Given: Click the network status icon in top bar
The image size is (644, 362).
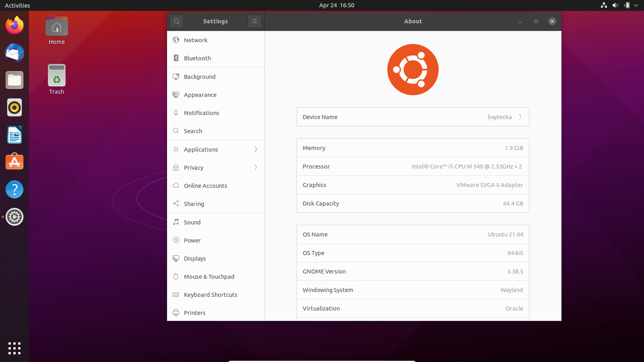Looking at the screenshot, I should 604,5.
